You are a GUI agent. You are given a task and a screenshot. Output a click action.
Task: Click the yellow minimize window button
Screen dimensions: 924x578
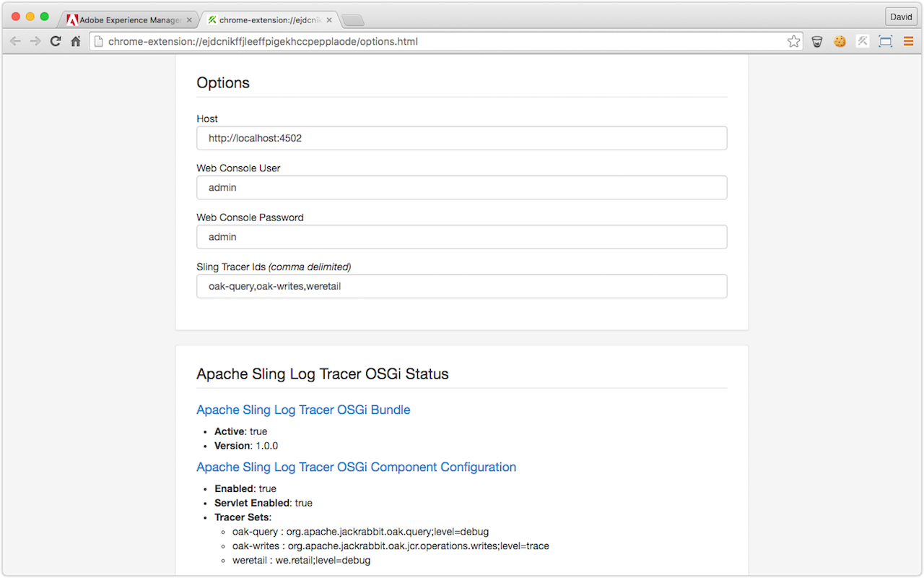click(30, 17)
